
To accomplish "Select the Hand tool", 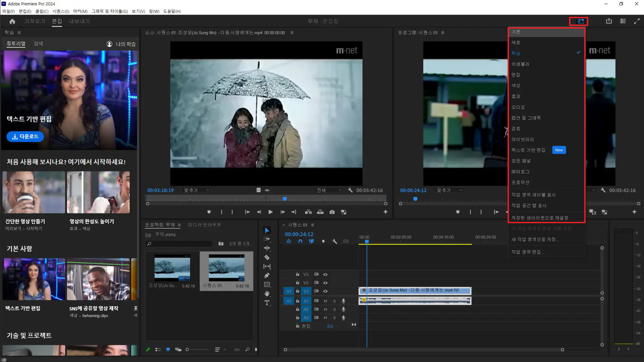I will click(267, 294).
